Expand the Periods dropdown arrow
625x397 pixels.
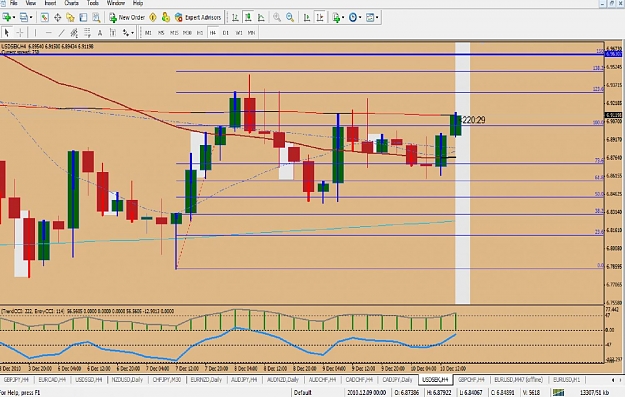click(x=360, y=17)
